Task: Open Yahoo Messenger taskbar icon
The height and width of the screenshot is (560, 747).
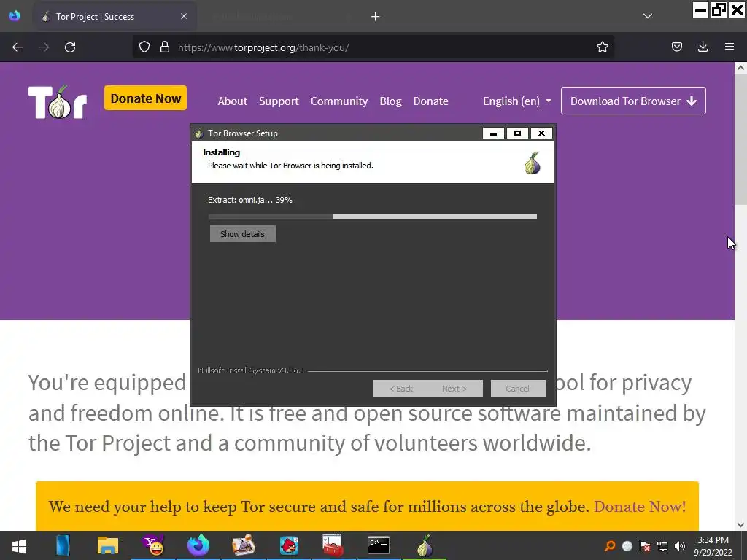Action: click(153, 545)
